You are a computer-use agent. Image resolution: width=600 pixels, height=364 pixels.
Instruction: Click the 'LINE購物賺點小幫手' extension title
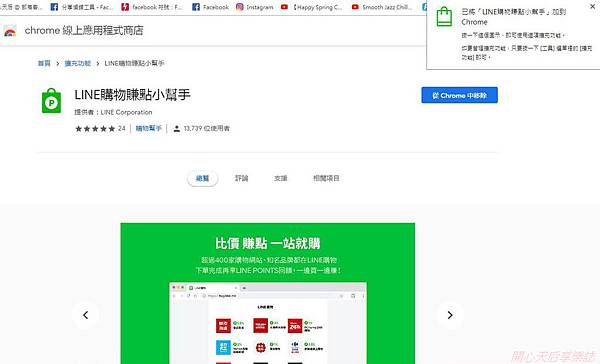[132, 95]
